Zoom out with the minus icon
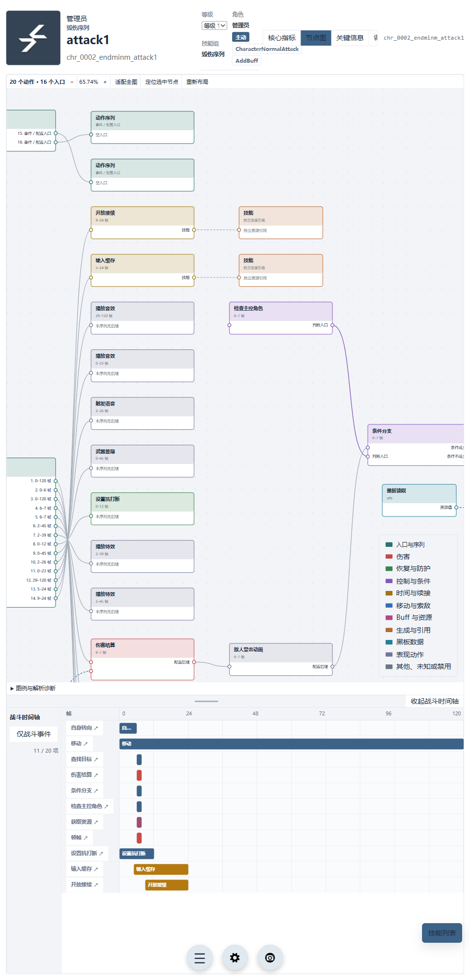470x980 pixels. (x=72, y=82)
